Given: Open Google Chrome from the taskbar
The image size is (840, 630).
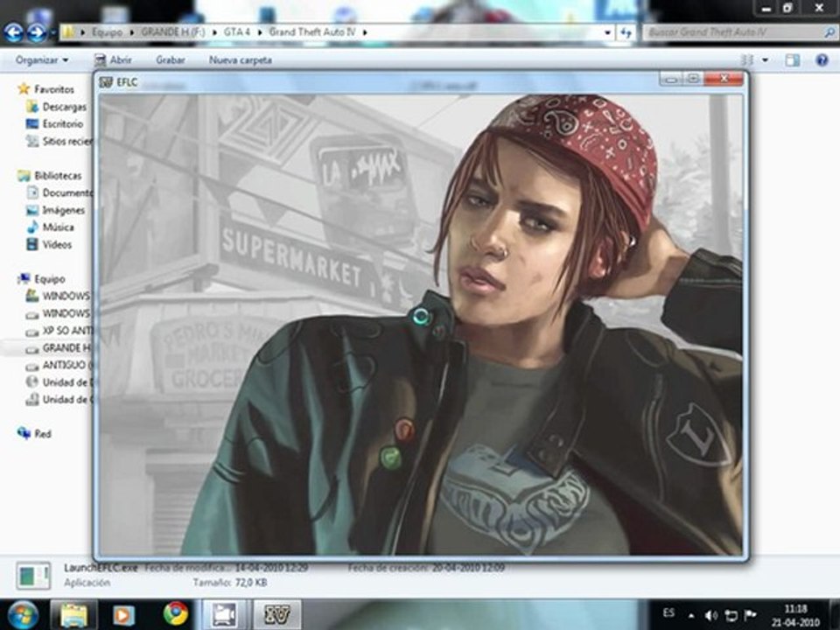Looking at the screenshot, I should point(175,613).
